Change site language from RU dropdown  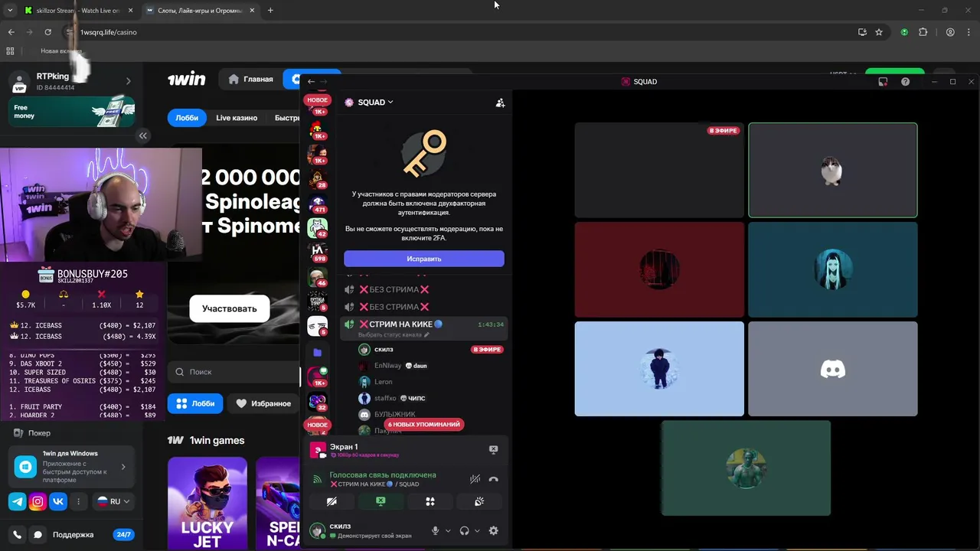point(113,502)
